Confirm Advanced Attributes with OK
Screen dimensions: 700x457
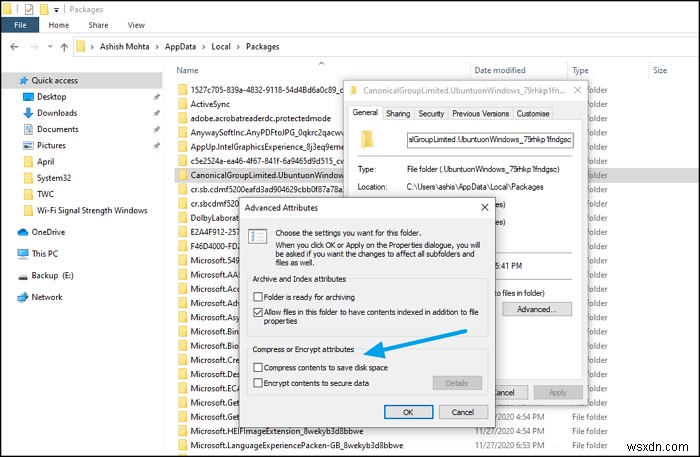point(408,412)
